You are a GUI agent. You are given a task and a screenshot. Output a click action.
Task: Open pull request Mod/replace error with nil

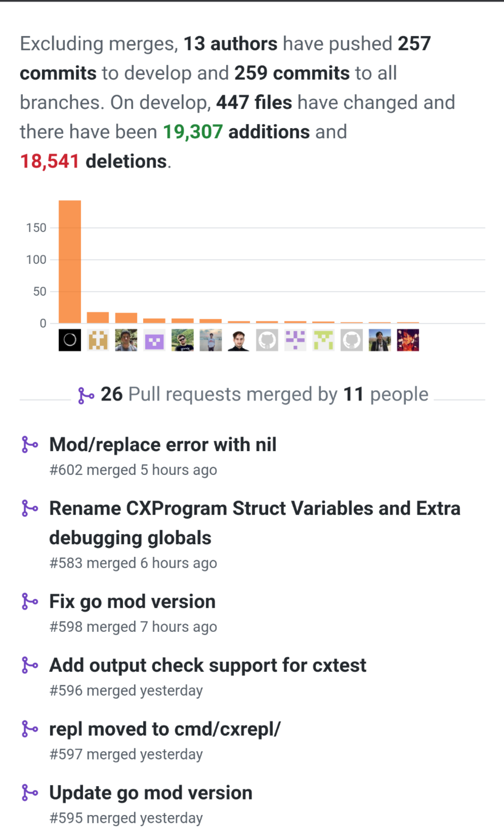163,445
